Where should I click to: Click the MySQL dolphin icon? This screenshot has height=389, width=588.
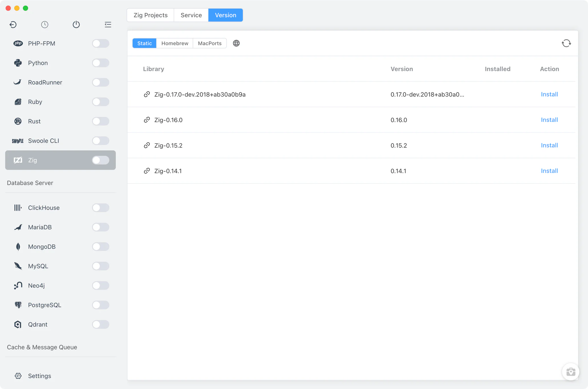(18, 266)
